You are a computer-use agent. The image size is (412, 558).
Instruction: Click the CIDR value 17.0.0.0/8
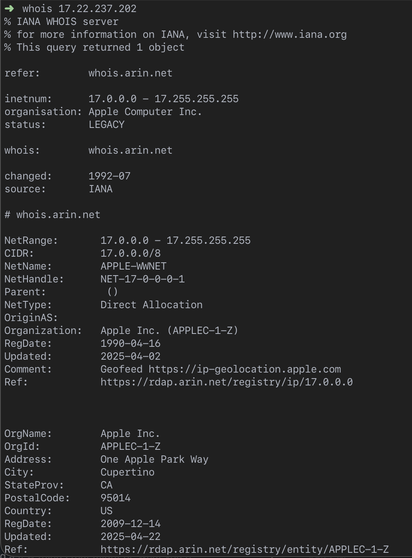[x=131, y=253]
